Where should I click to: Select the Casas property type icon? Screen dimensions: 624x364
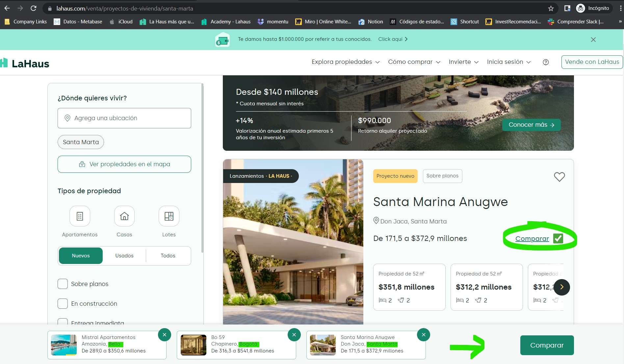tap(124, 216)
